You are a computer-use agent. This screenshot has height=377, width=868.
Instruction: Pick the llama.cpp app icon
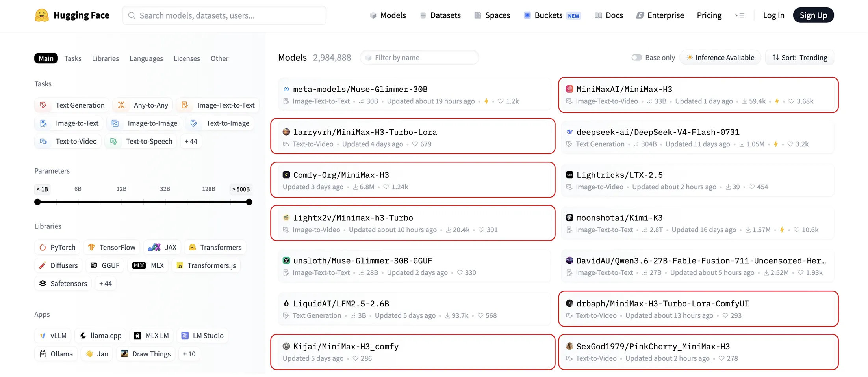coord(83,336)
